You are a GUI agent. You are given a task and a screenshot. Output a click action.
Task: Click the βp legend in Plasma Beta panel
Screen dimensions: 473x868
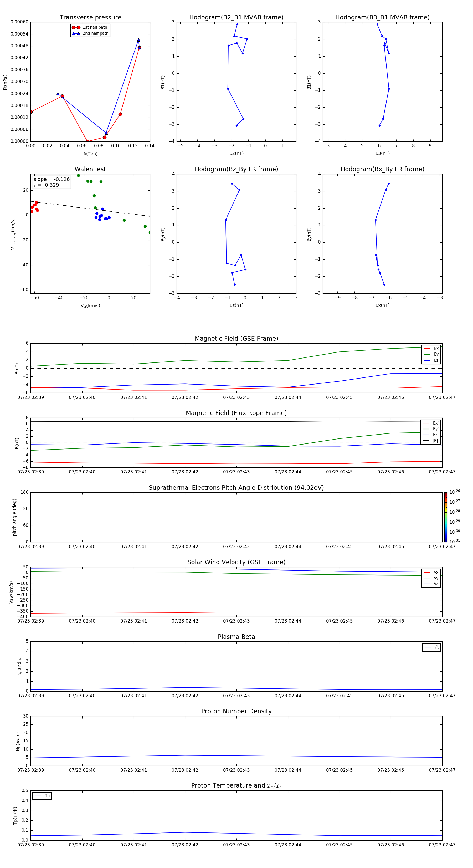tap(431, 647)
